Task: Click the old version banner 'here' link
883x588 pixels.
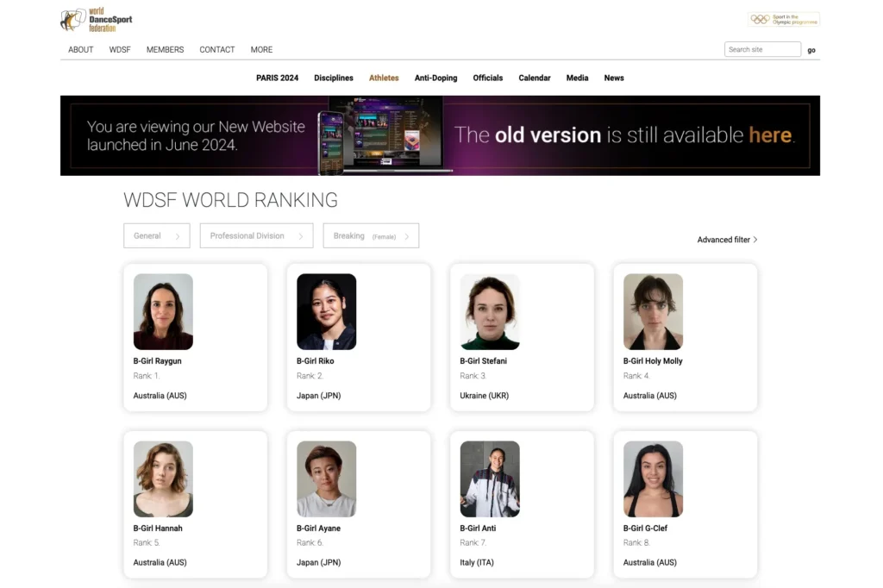Action: 770,134
